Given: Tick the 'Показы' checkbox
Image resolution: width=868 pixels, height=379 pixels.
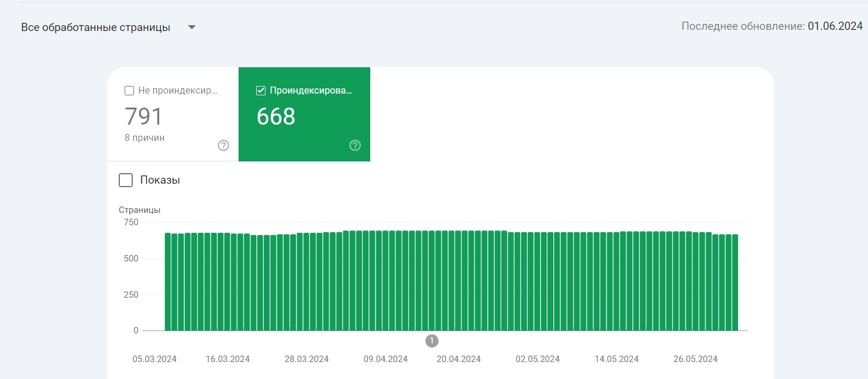Looking at the screenshot, I should click(126, 180).
